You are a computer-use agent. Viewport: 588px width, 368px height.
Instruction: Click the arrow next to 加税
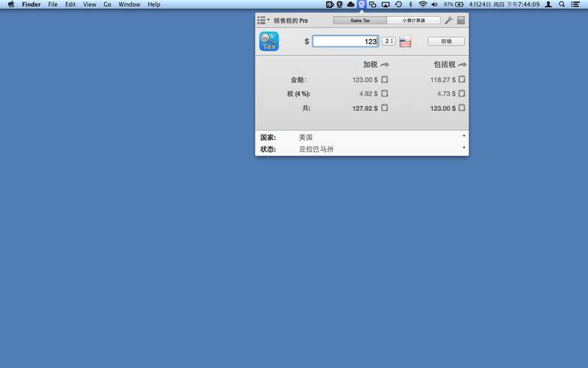384,65
